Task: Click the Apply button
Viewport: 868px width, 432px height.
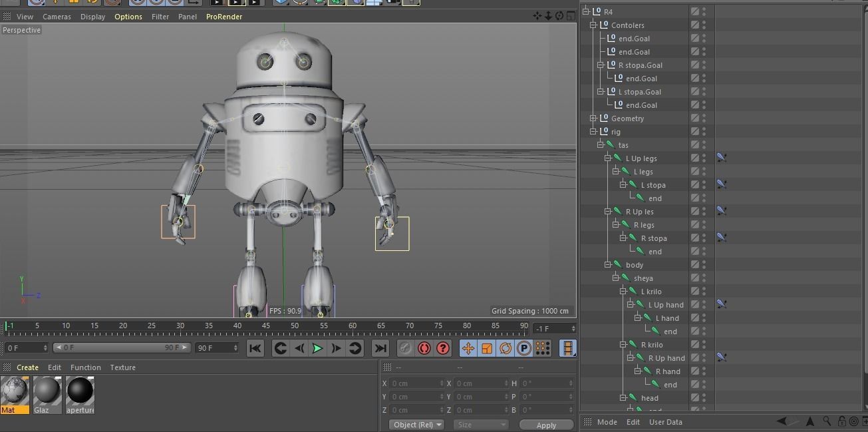Action: point(546,425)
